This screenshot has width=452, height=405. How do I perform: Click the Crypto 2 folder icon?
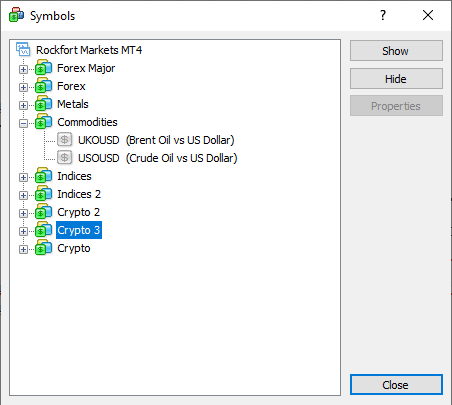[44, 212]
